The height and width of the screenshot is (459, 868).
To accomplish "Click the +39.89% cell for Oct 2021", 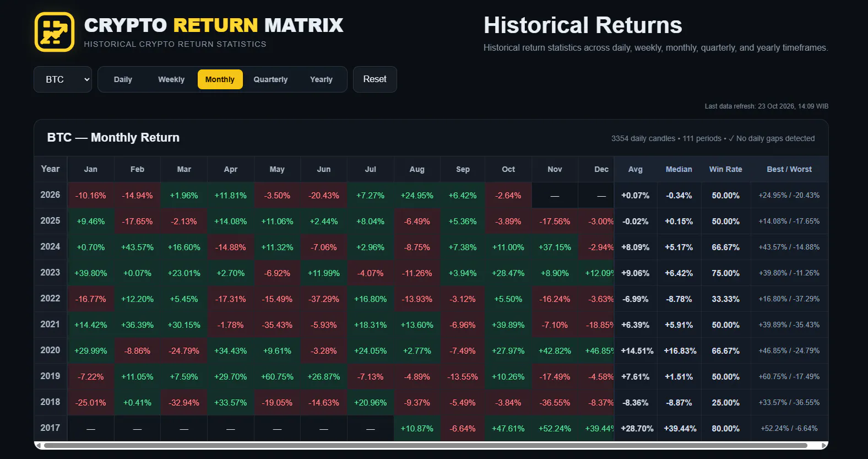I will point(508,325).
